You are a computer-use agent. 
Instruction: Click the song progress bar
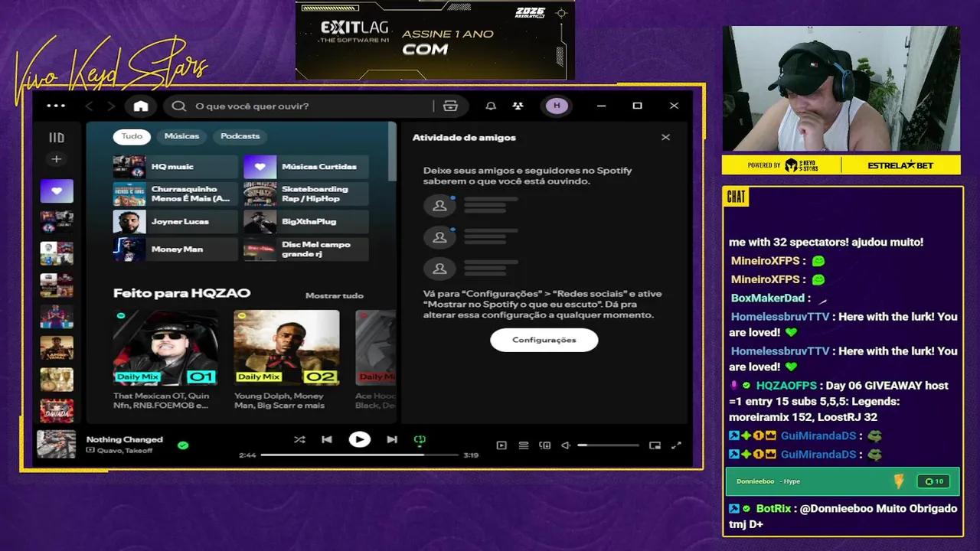[359, 455]
